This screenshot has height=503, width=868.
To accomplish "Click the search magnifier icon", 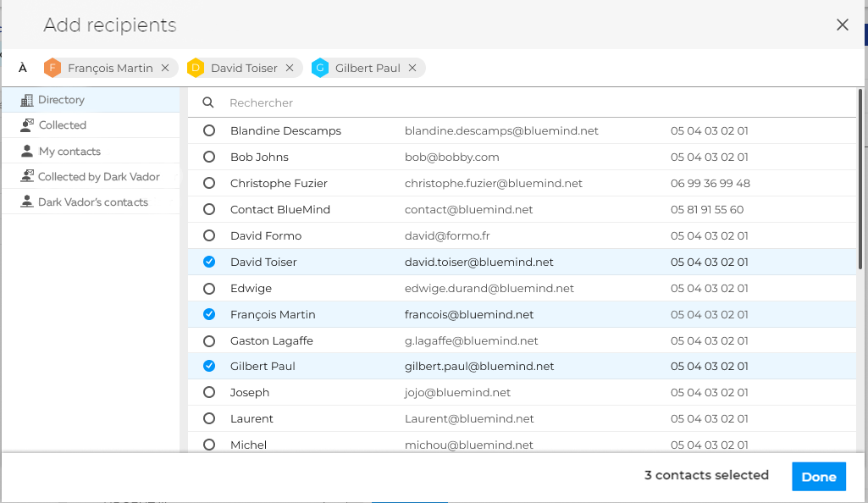I will [208, 103].
